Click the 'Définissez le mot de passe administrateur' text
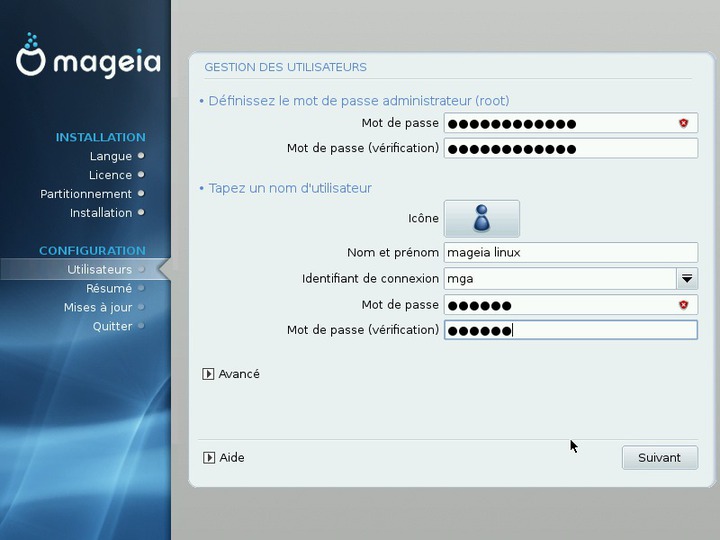The height and width of the screenshot is (540, 720). (359, 101)
